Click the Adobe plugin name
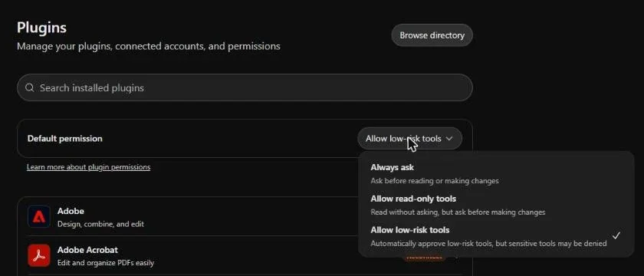This screenshot has height=276, width=644. tap(71, 211)
